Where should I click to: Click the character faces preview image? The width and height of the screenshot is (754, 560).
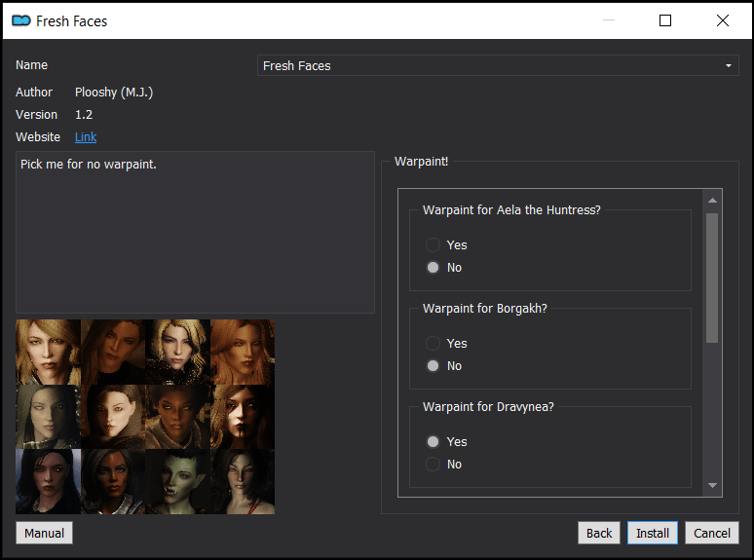pos(145,417)
